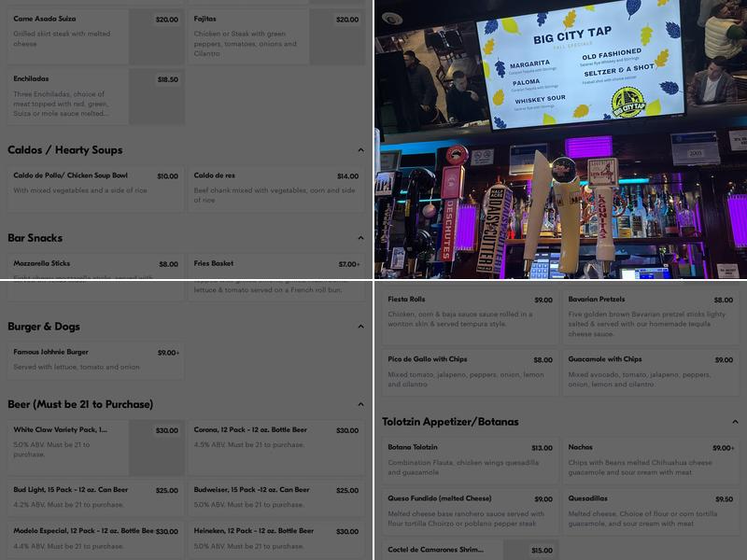
Task: Pick the Nachos appetizer item
Action: [x=651, y=459]
